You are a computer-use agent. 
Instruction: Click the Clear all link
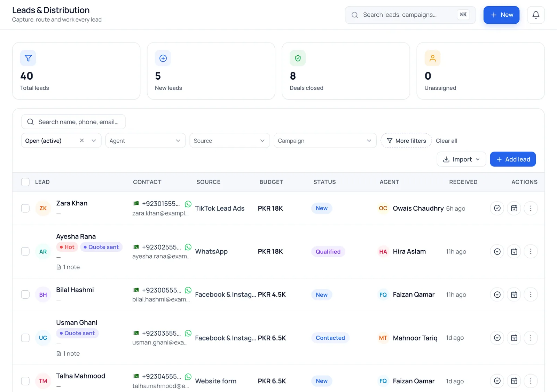[446, 141]
